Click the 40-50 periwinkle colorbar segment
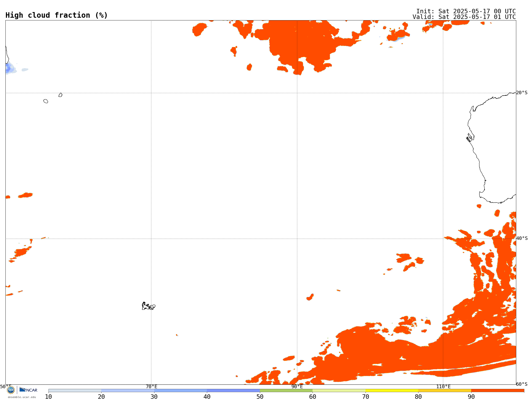 click(x=233, y=391)
